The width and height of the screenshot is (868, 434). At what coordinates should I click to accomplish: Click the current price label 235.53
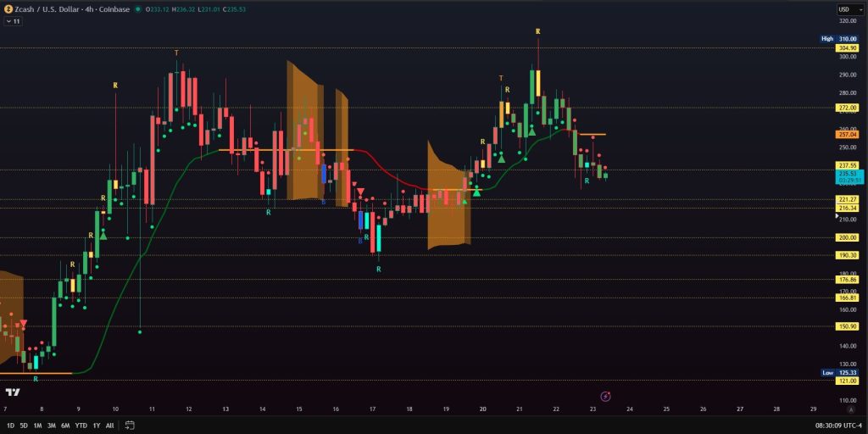[847, 173]
